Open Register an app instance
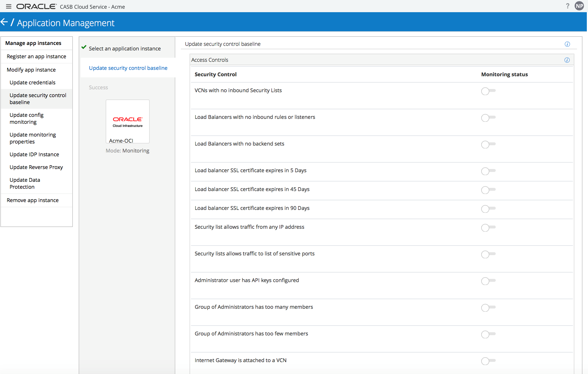 tap(36, 57)
